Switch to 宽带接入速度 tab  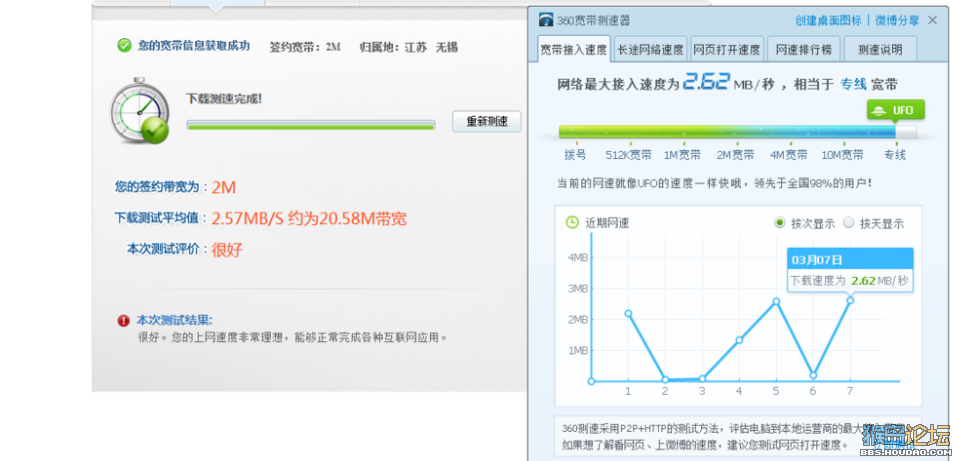click(574, 49)
